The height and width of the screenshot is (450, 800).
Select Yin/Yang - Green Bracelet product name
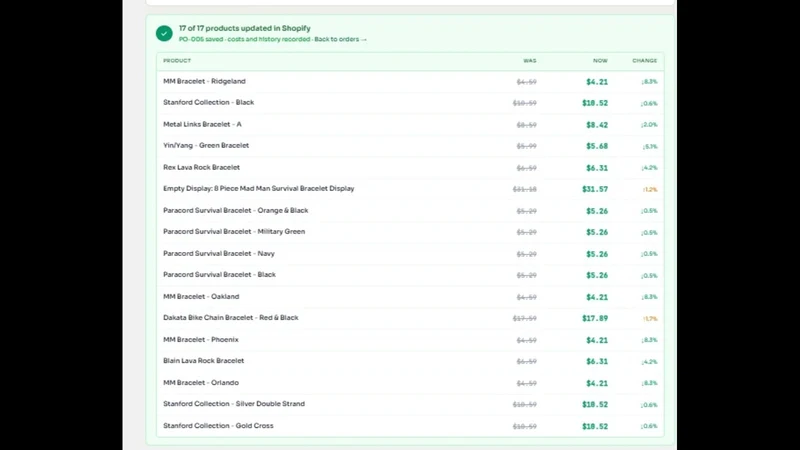tap(206, 145)
